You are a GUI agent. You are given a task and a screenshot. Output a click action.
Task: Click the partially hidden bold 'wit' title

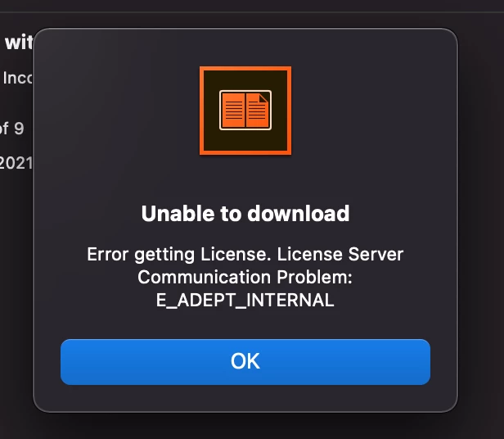pos(19,42)
